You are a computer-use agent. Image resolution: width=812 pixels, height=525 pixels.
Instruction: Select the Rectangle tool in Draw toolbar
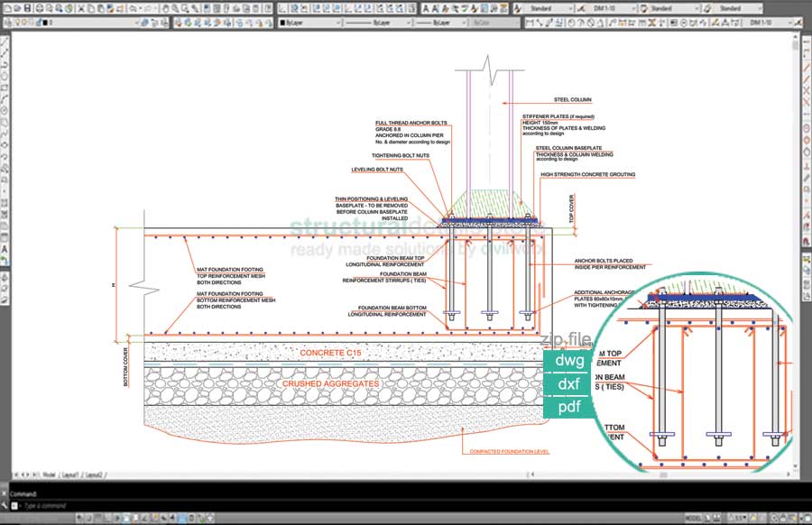pyautogui.click(x=5, y=87)
